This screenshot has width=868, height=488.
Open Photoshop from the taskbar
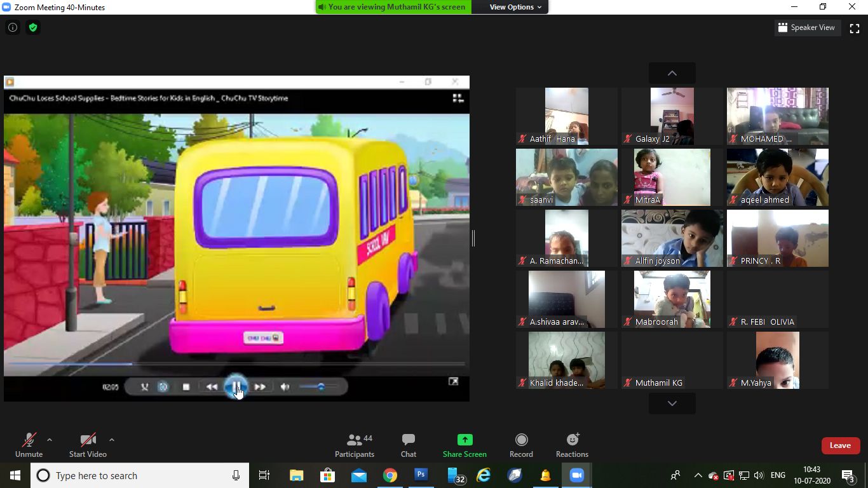(x=421, y=475)
